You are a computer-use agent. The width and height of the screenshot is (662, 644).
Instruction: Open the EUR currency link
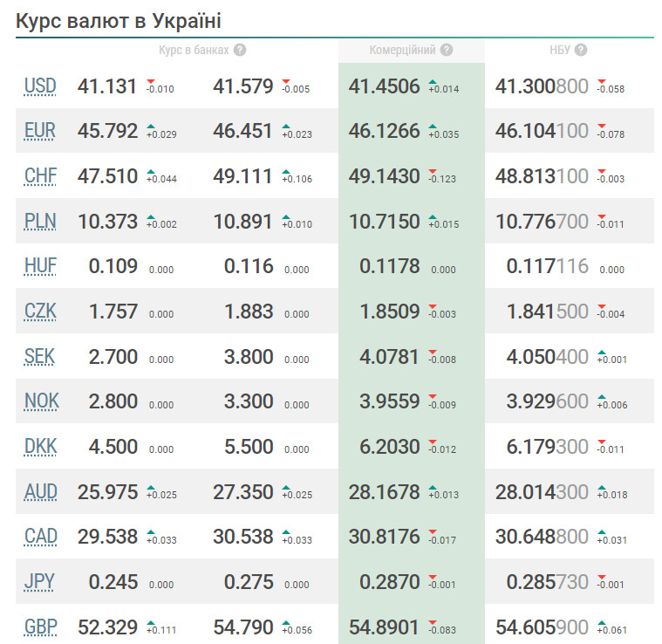[40, 131]
